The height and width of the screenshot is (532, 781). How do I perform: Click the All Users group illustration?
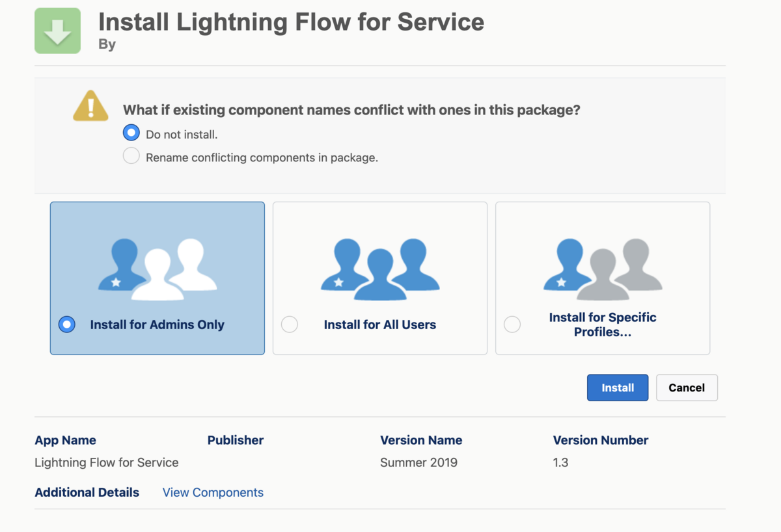[380, 269]
